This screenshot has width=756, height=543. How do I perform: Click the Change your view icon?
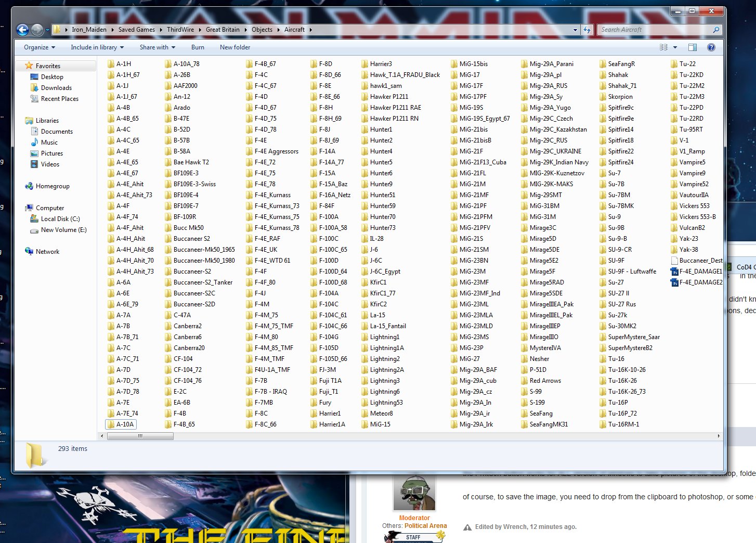664,47
